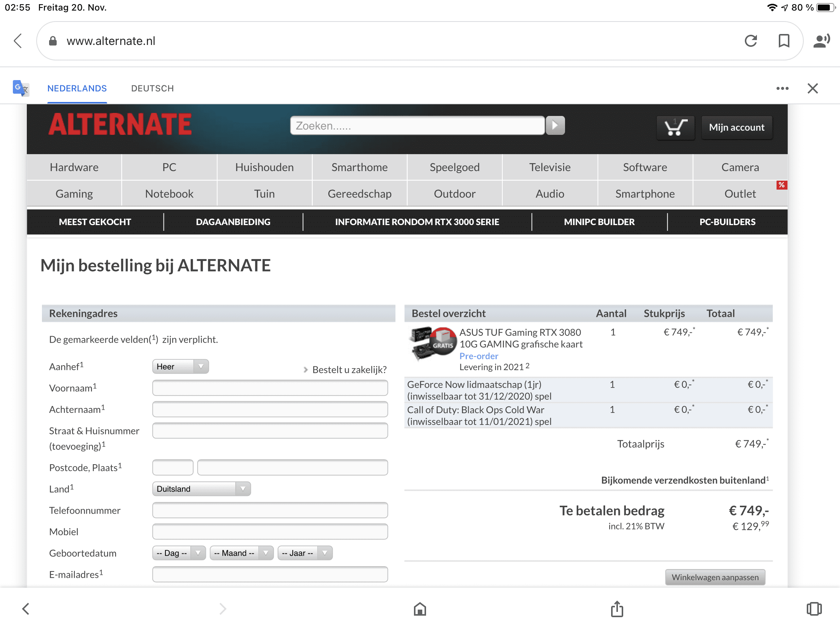
Task: Open the Jaar birth date dropdown
Action: (x=305, y=553)
